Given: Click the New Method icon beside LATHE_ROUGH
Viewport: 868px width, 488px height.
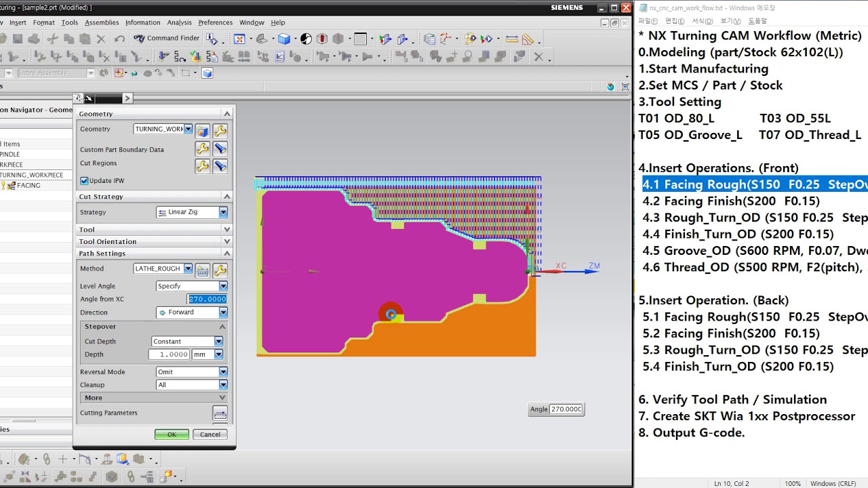Looking at the screenshot, I should 202,270.
